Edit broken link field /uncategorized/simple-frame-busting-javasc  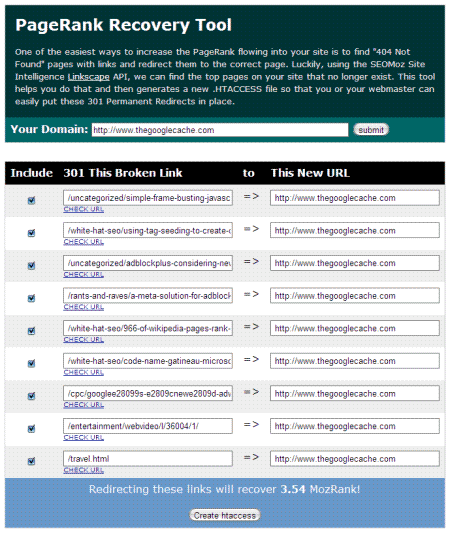pos(148,198)
